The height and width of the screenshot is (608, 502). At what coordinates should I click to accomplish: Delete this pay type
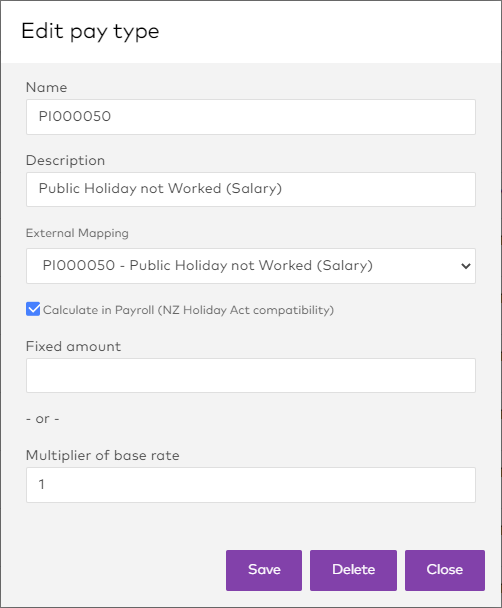[353, 570]
